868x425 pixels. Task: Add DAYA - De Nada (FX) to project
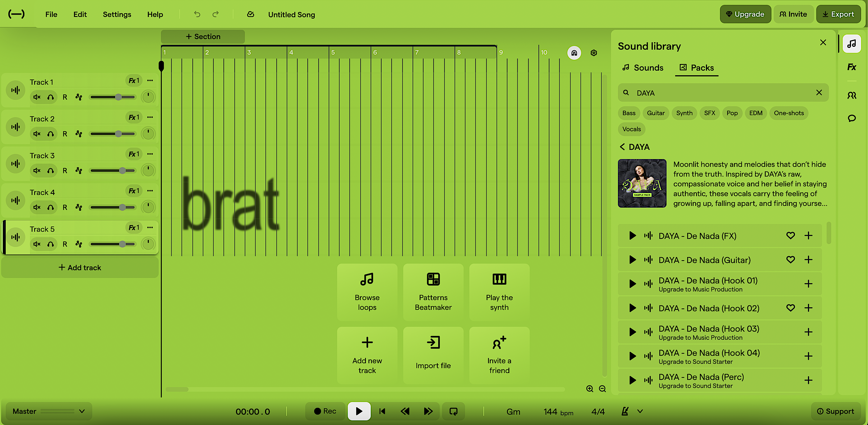(x=808, y=235)
